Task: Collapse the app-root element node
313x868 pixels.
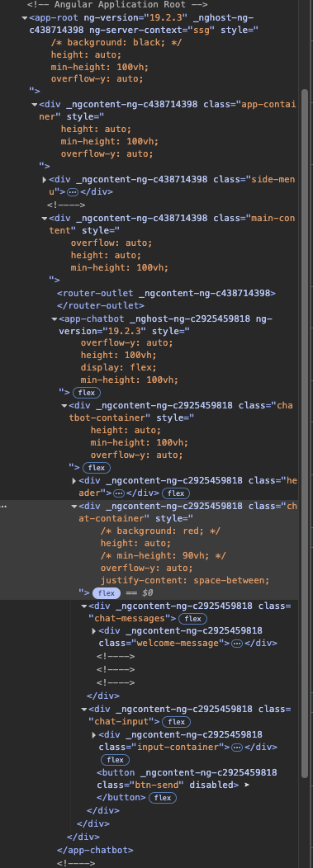Action: (25, 17)
